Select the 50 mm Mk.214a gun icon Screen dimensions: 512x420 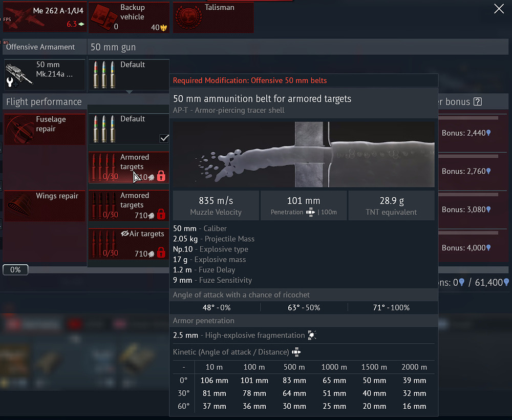pyautogui.click(x=19, y=74)
